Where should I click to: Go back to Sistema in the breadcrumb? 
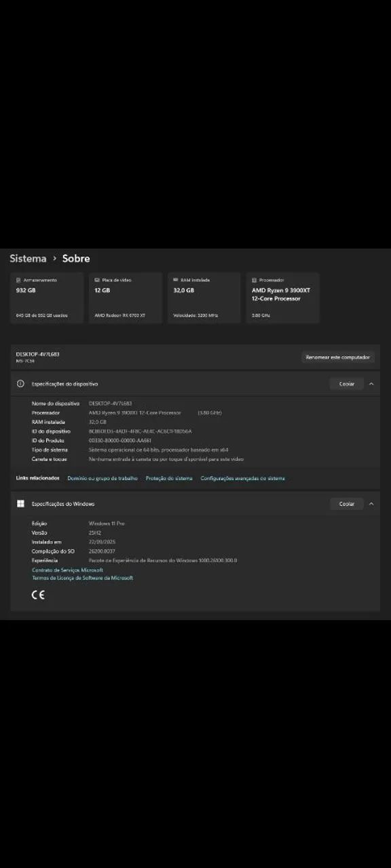28,258
